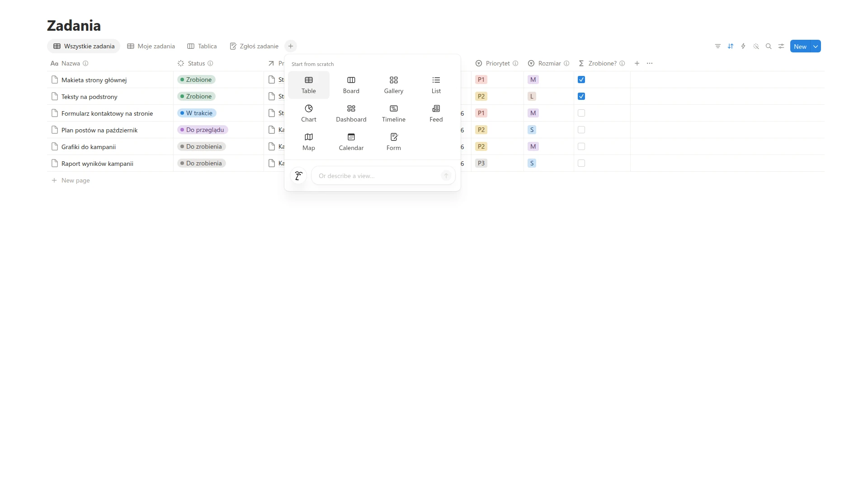
Task: Open the view settings sliders icon
Action: 781,46
